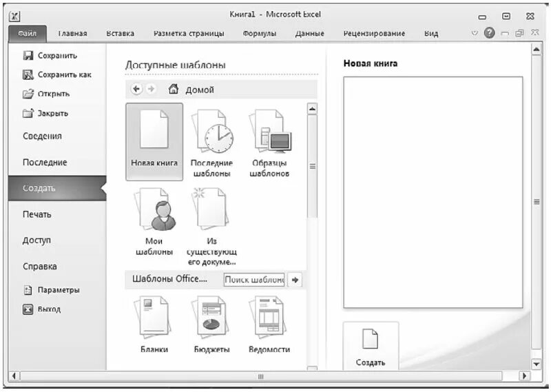Open Мои шаблоны personal templates
The height and width of the screenshot is (392, 551).
(x=154, y=221)
